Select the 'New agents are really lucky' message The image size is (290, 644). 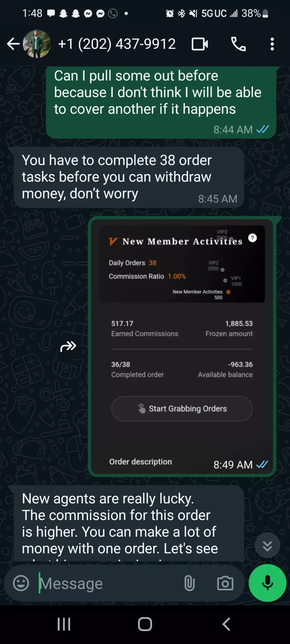129,523
